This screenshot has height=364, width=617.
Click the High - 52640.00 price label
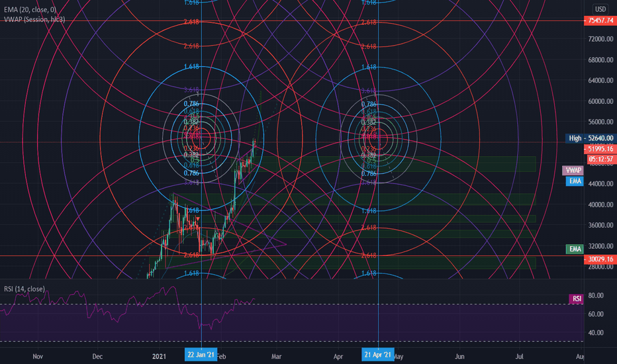click(591, 138)
